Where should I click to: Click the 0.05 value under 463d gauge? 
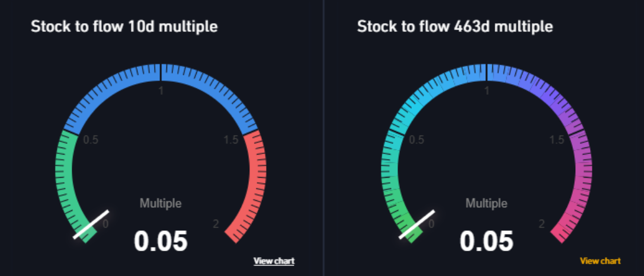point(486,241)
